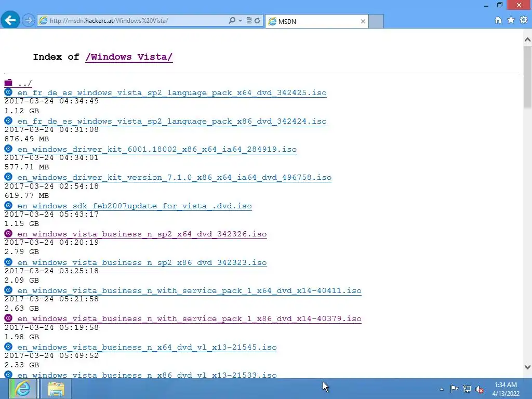This screenshot has height=399, width=532.
Task: Open business_n_x86_dvd_vl_x13-21533.iso link
Action: 147,375
